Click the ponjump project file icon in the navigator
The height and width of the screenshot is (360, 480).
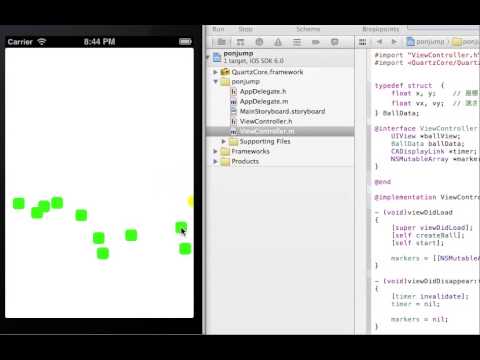pyautogui.click(x=217, y=57)
